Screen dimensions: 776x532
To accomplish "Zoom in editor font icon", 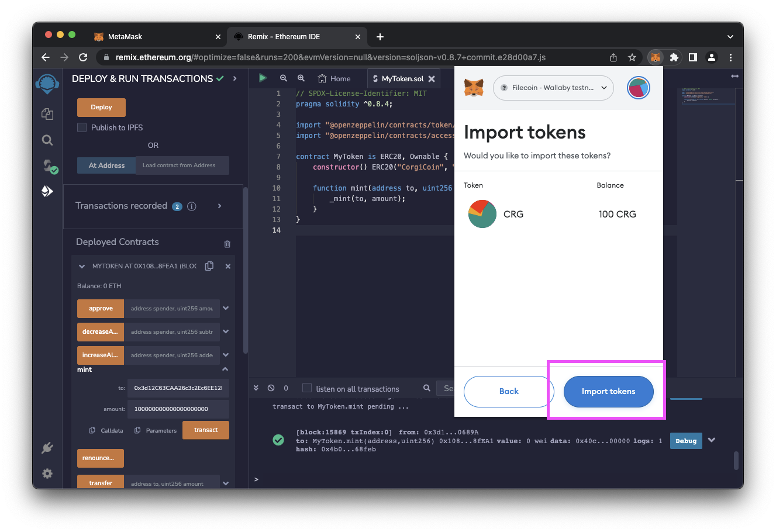I will tap(301, 78).
